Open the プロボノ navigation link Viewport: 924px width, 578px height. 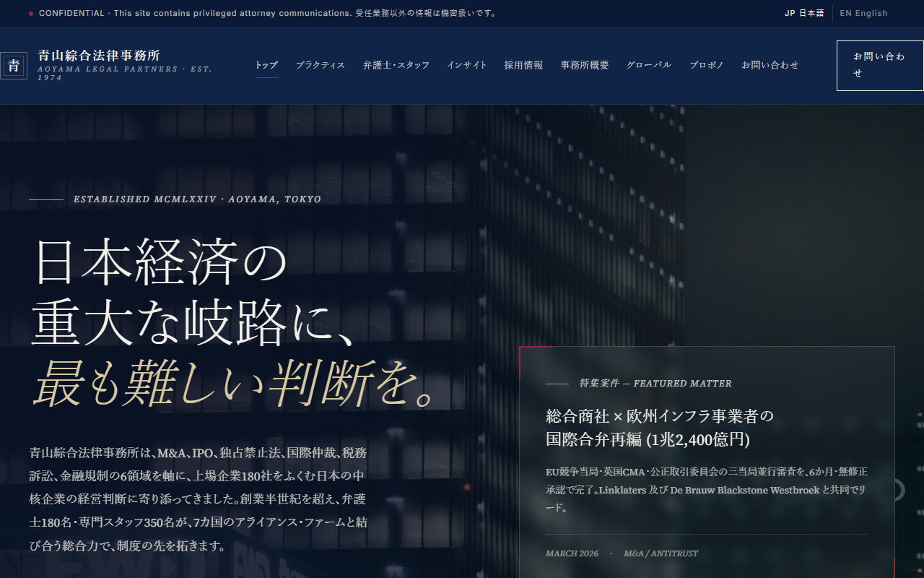point(707,65)
